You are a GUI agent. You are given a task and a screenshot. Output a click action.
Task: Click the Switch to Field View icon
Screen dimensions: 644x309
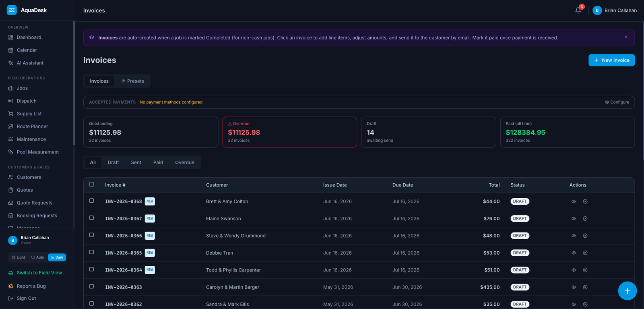click(x=11, y=273)
